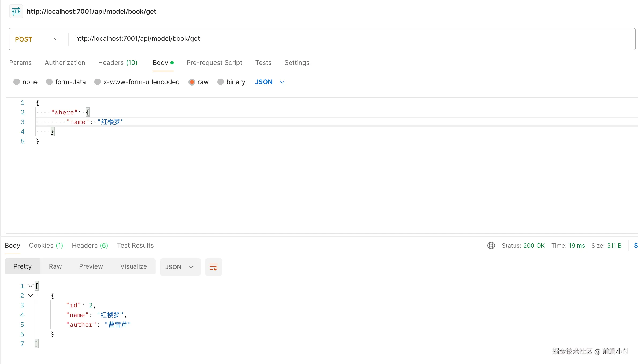
Task: Open the response JSON format dropdown
Action: coord(180,267)
